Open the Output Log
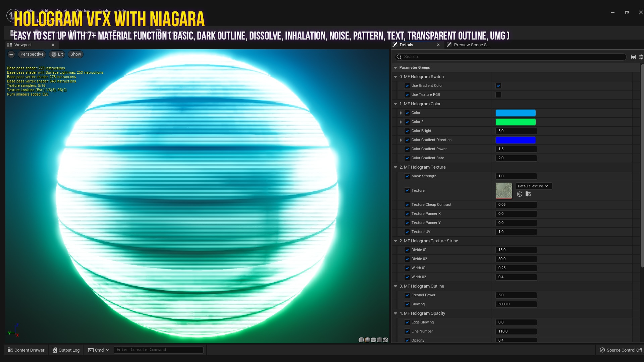 tap(66, 350)
